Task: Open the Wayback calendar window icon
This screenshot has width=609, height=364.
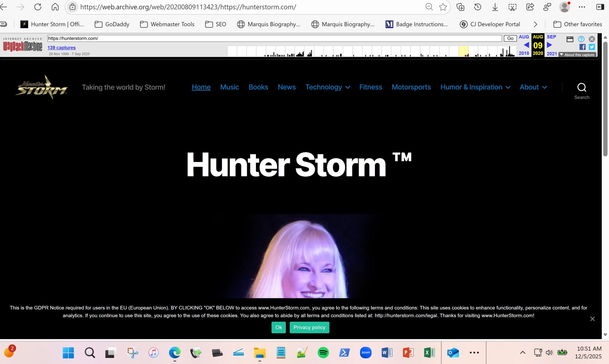Action: 570,39
